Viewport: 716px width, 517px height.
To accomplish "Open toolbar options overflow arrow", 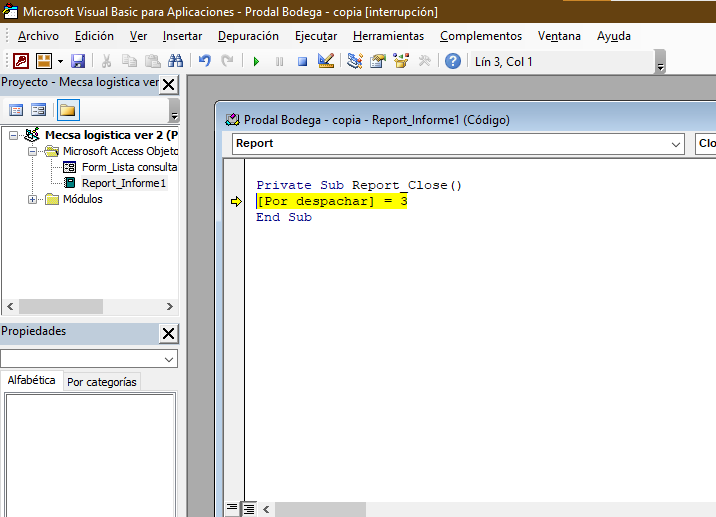I will point(660,62).
